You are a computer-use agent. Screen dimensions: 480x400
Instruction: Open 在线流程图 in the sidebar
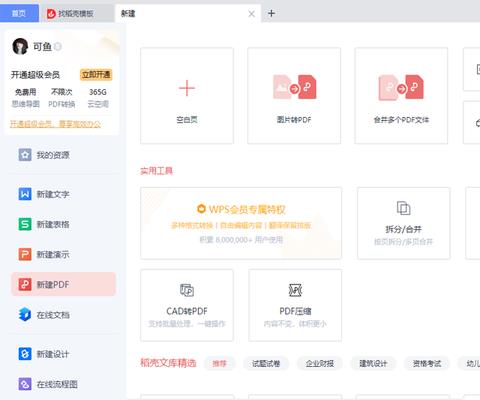pyautogui.click(x=63, y=384)
